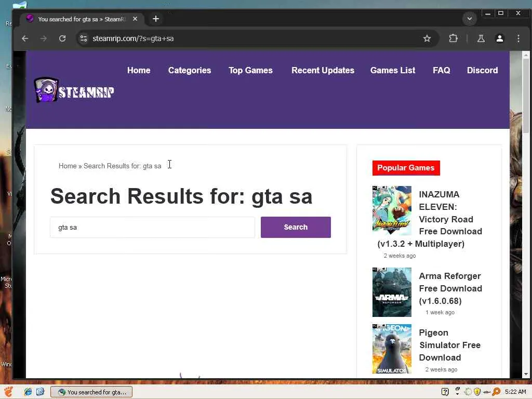Click the magnifier tray icon
532x399 pixels.
496,392
